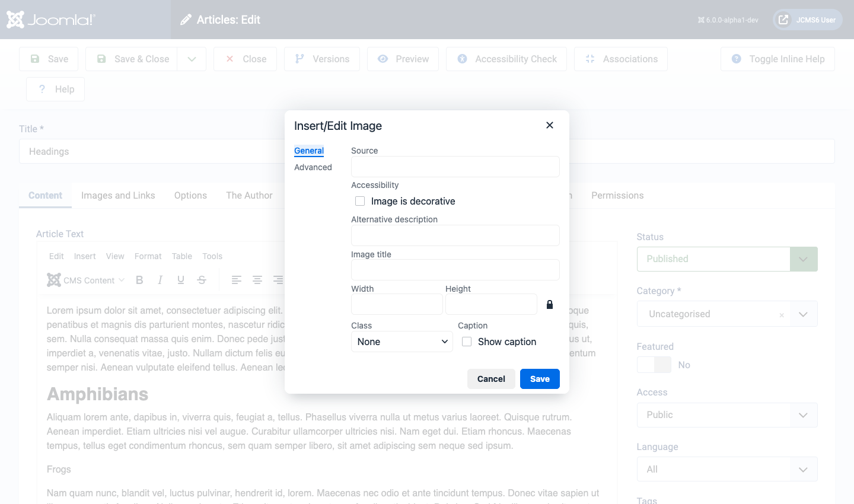Image resolution: width=854 pixels, height=504 pixels.
Task: Apply underline formatting
Action: 181,280
